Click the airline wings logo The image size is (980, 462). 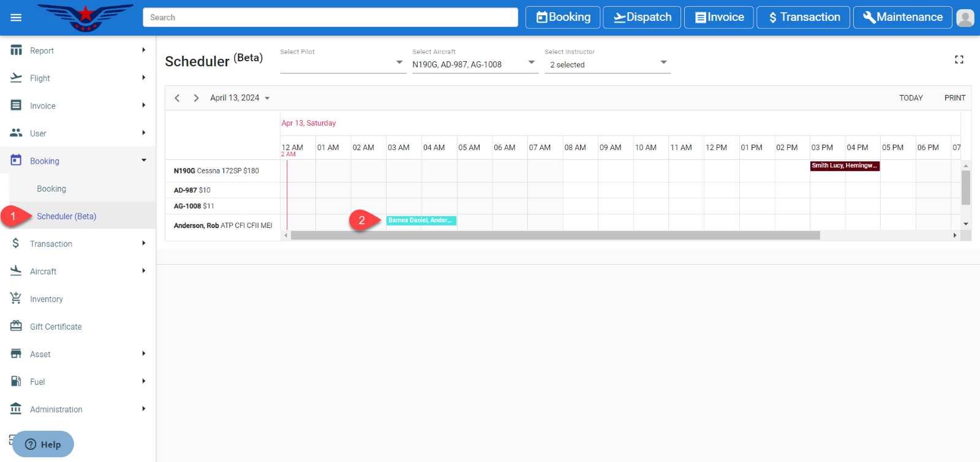tap(85, 17)
